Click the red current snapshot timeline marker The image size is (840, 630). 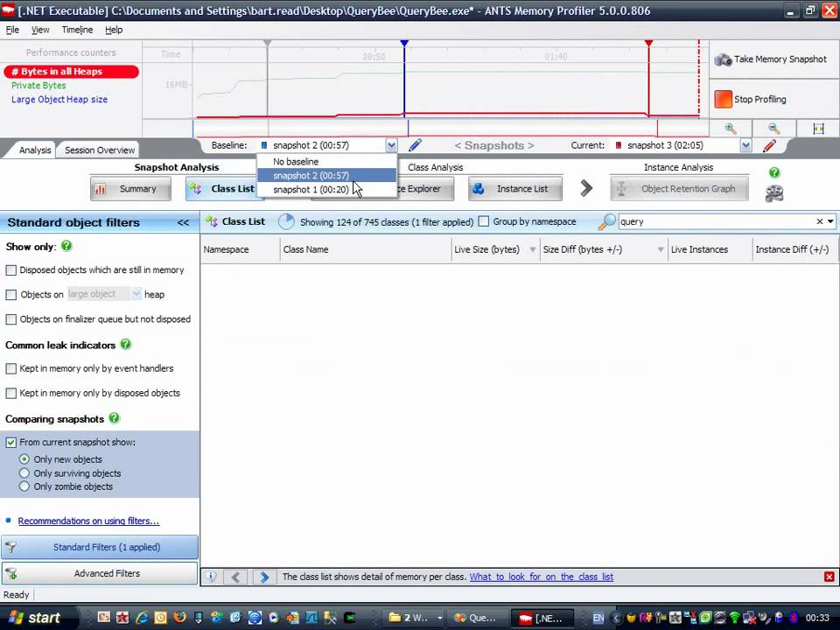tap(648, 44)
